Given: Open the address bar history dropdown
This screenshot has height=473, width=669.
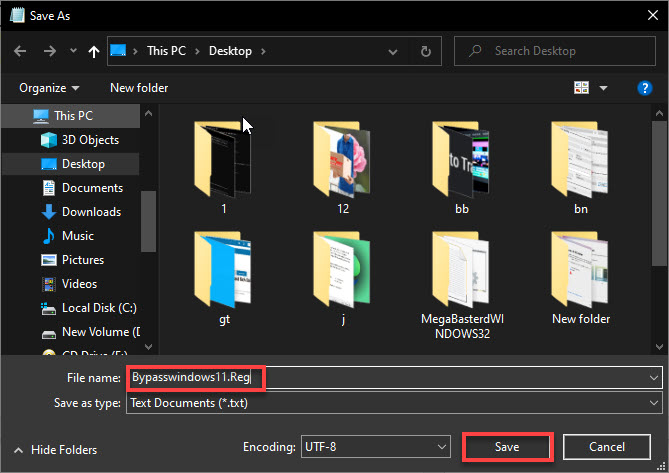Looking at the screenshot, I should (393, 52).
